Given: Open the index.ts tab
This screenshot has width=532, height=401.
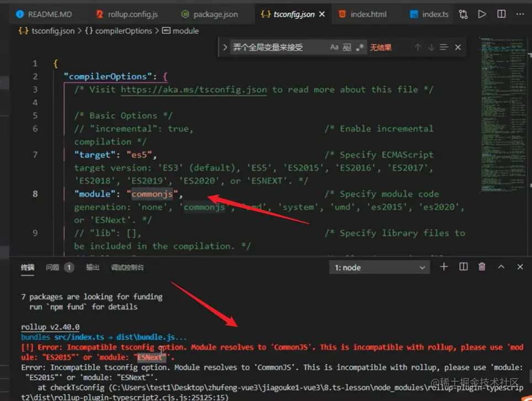Looking at the screenshot, I should click(429, 14).
